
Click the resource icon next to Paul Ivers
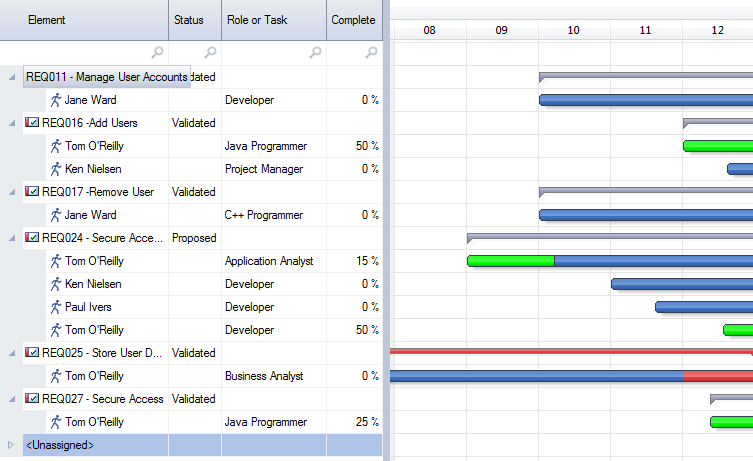[x=56, y=307]
